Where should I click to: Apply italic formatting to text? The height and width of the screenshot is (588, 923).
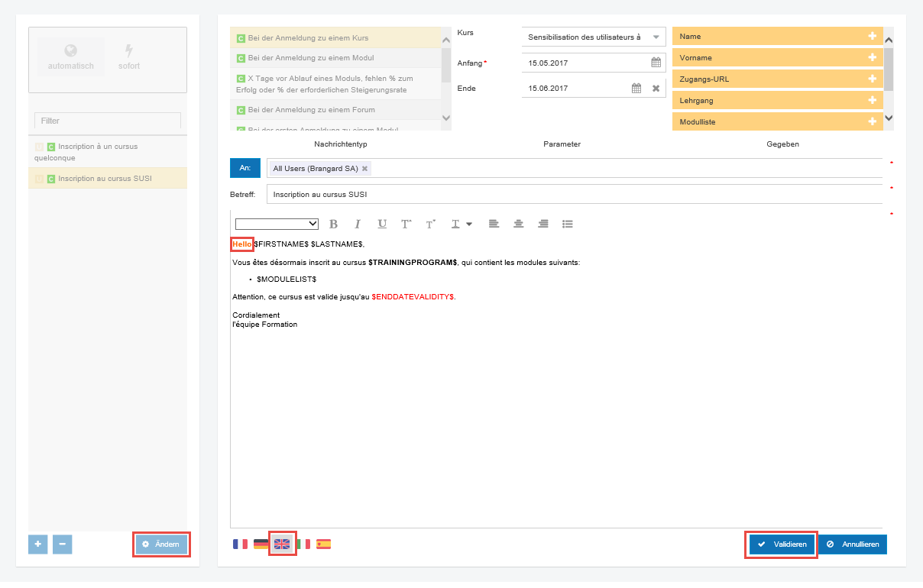click(357, 224)
